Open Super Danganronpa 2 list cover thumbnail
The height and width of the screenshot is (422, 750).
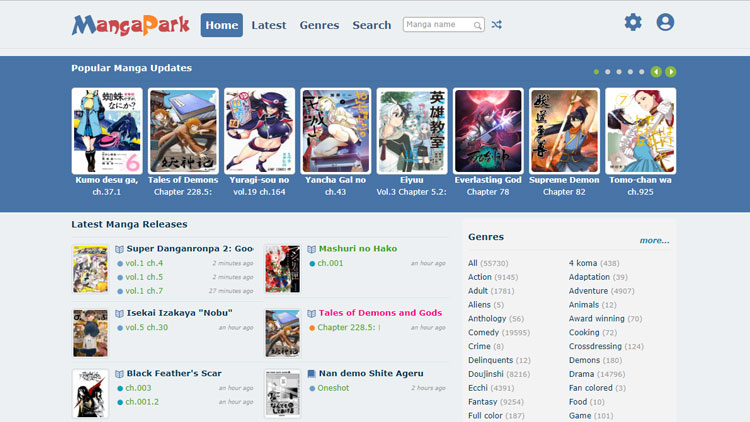pos(90,268)
